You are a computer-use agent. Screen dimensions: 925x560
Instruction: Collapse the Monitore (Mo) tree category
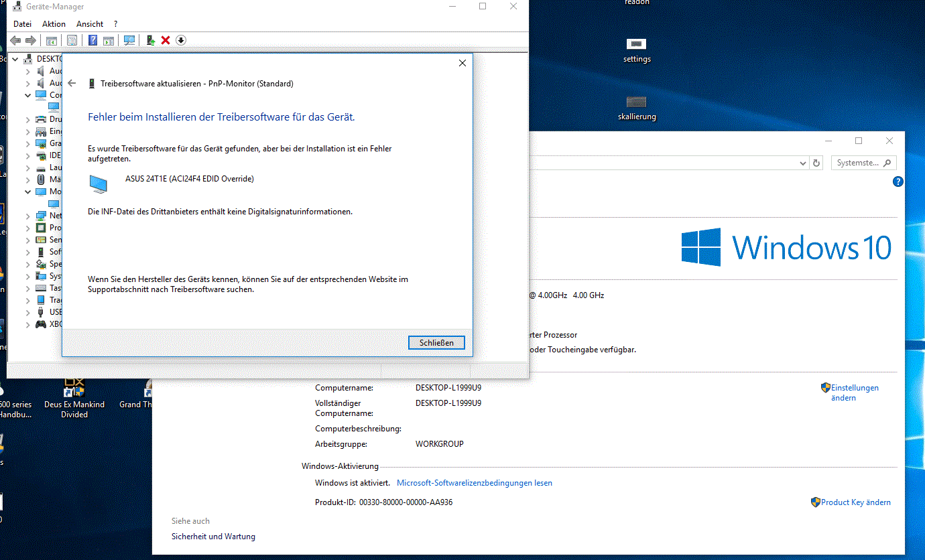coord(27,192)
